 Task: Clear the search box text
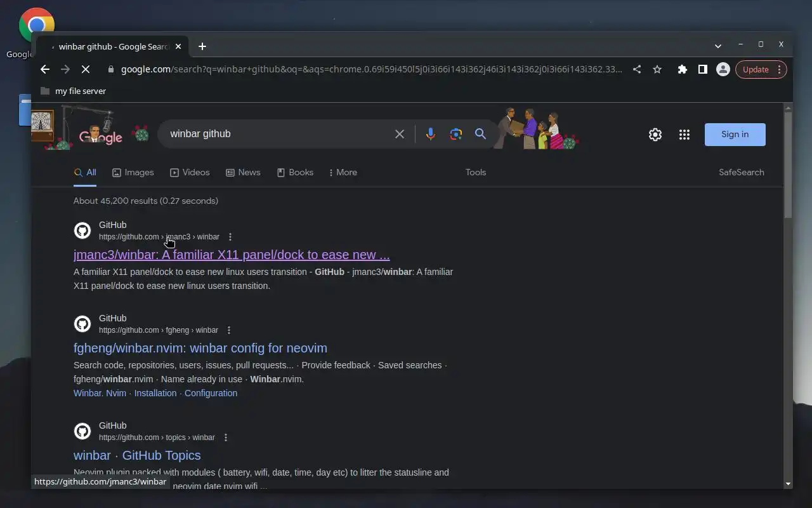coord(400,134)
